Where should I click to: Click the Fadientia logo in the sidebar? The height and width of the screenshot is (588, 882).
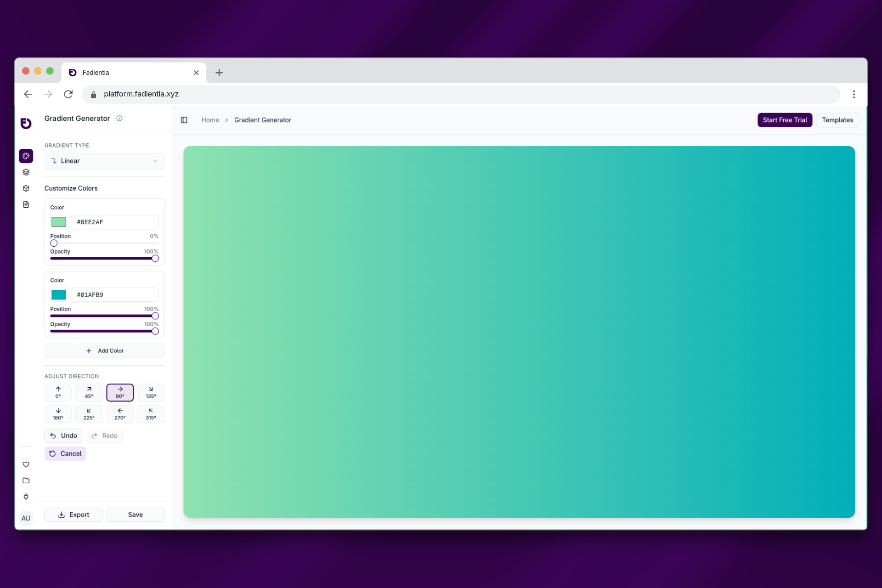point(26,123)
